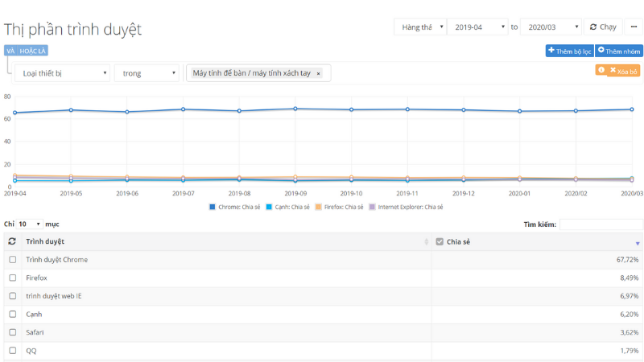Image resolution: width=644 pixels, height=362 pixels.
Task: Click sort arrows on Trình duyệt column
Action: click(427, 242)
